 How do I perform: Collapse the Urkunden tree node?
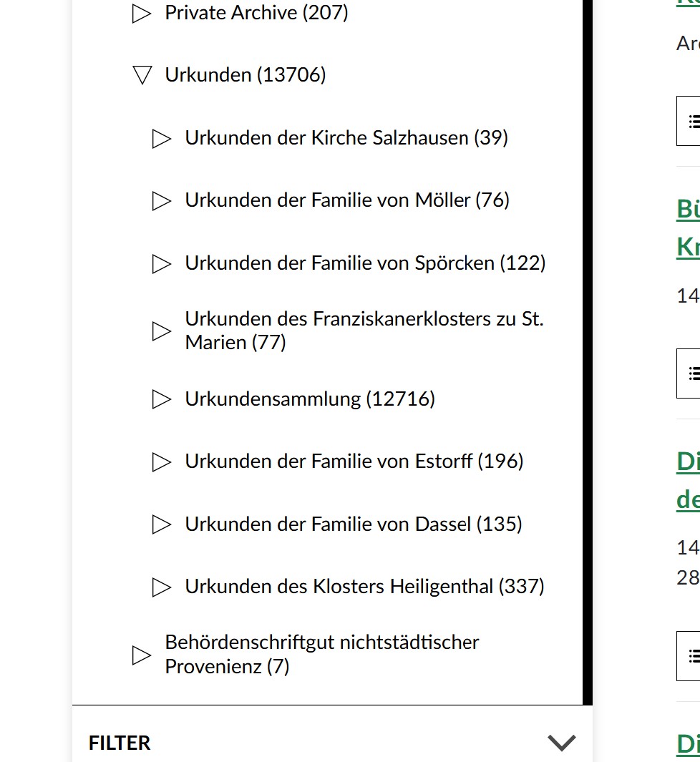pos(142,75)
